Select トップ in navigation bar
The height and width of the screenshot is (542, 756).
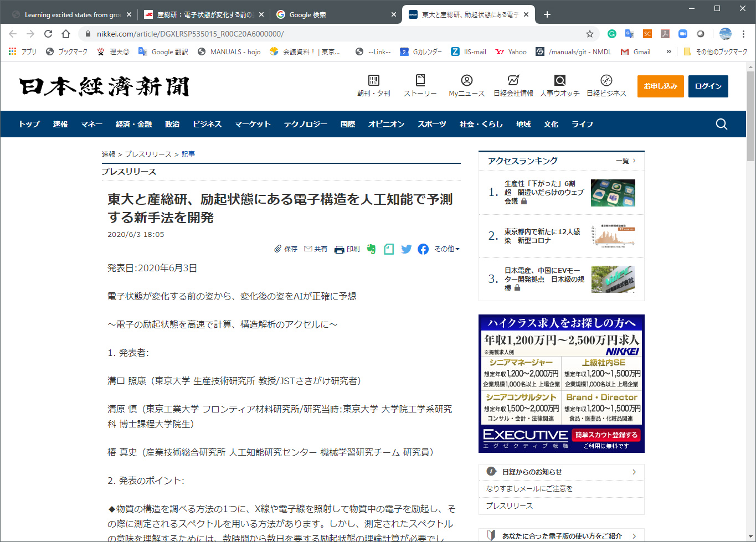[x=29, y=124]
